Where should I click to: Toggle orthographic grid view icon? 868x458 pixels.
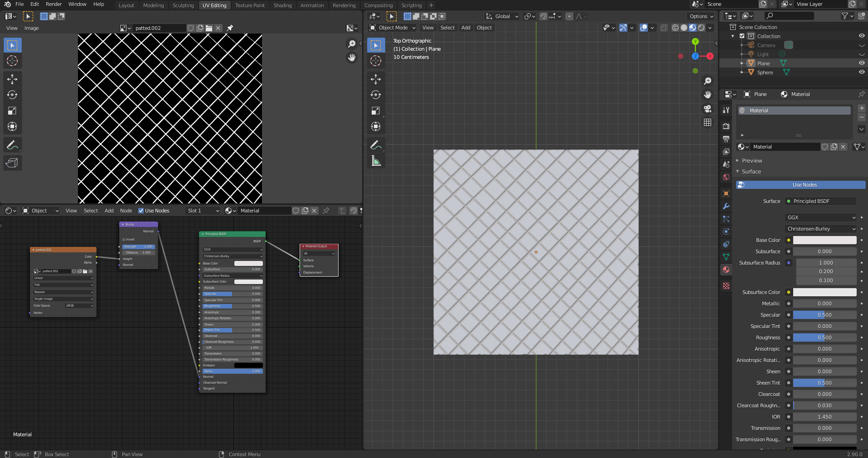click(x=707, y=123)
